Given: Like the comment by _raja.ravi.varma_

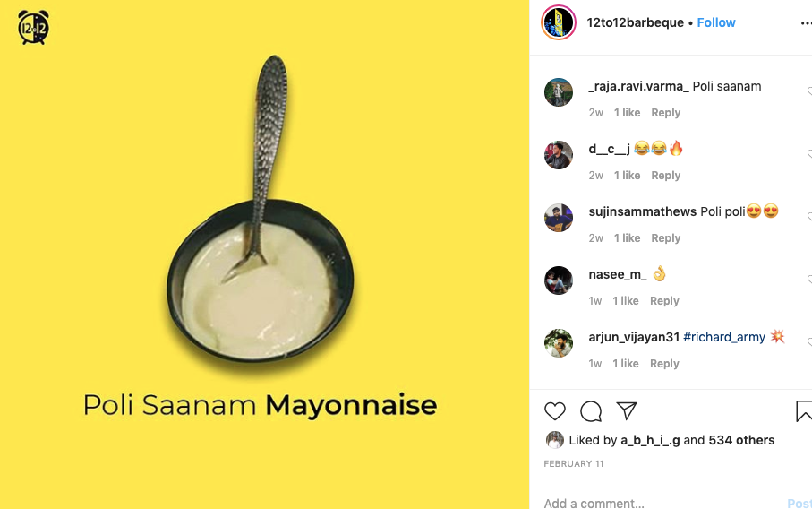Looking at the screenshot, I should pos(809,91).
